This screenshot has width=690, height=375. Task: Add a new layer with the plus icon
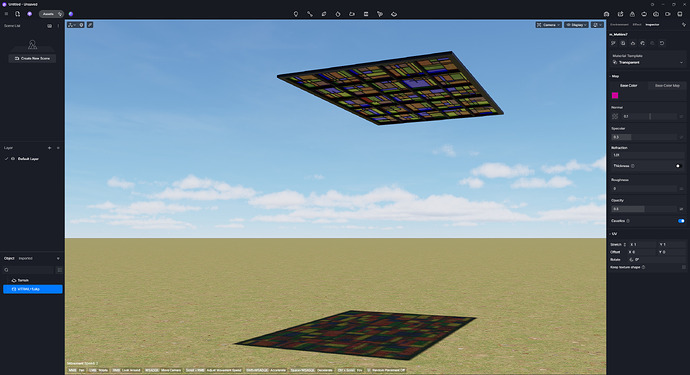(49, 148)
